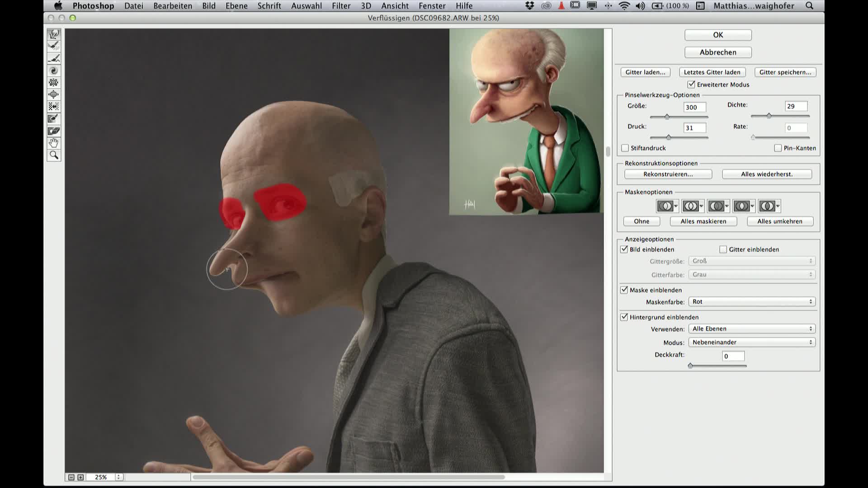Click the Druck slider handle
The image size is (868, 488).
[x=669, y=137]
